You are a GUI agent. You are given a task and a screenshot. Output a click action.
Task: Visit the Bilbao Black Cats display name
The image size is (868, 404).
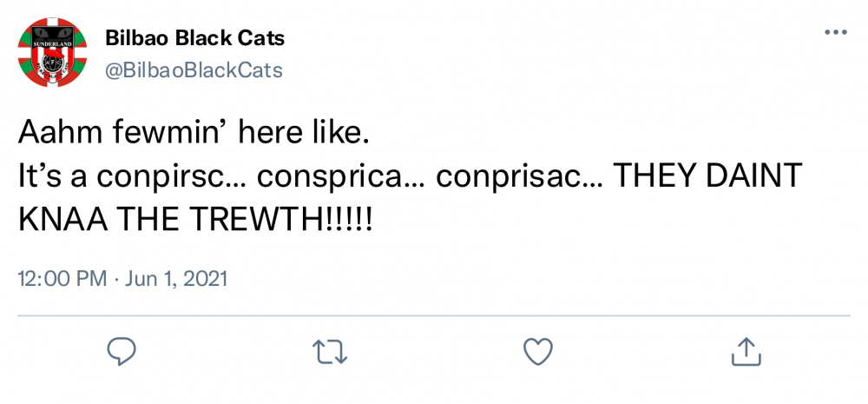tap(194, 38)
